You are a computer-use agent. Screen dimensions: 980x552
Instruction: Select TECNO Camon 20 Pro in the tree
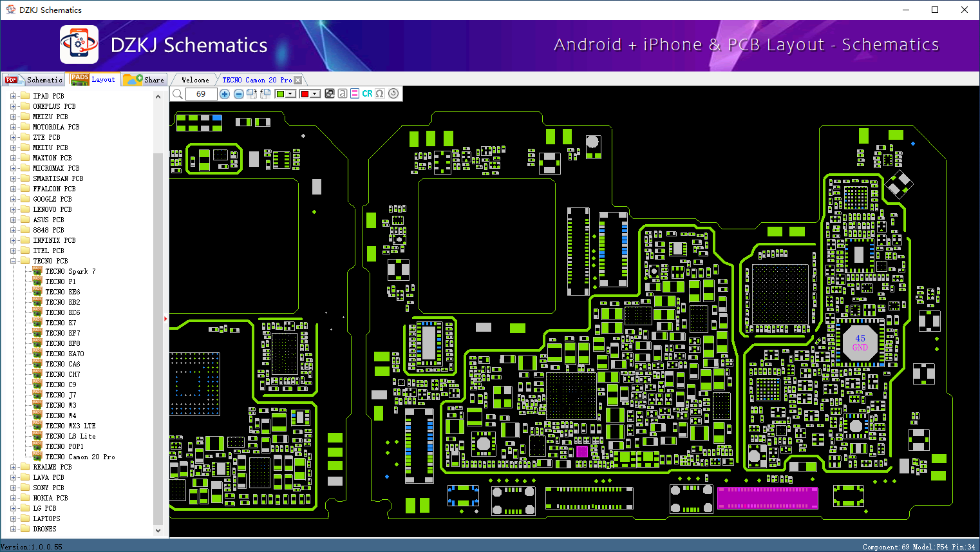coord(80,457)
